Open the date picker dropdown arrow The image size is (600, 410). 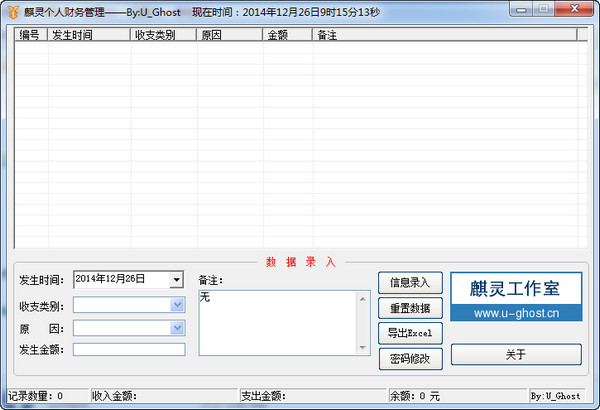(176, 280)
